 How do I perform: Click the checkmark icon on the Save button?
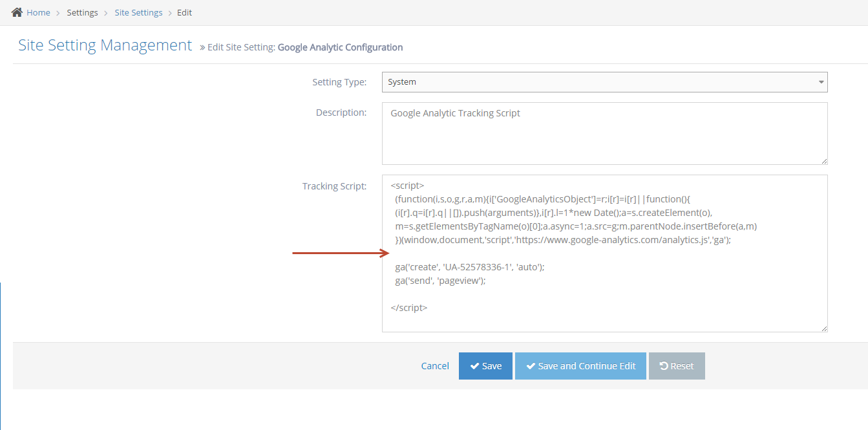pyautogui.click(x=474, y=365)
